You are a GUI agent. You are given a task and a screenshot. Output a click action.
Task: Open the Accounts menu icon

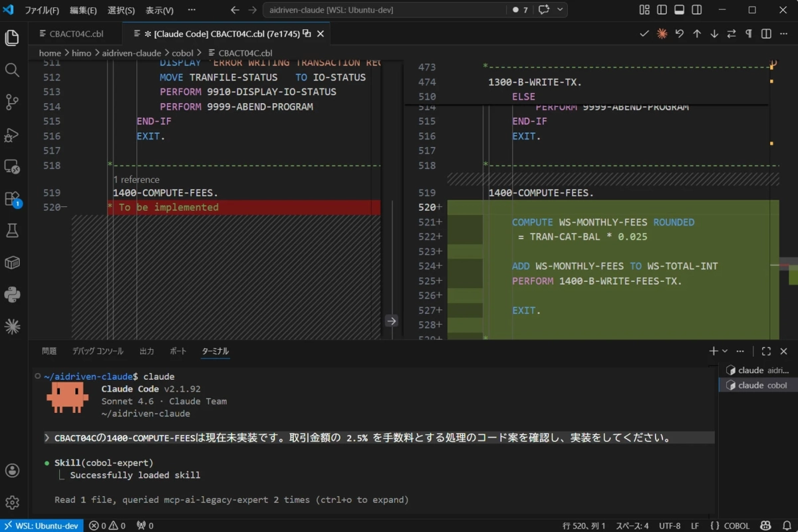click(x=12, y=470)
